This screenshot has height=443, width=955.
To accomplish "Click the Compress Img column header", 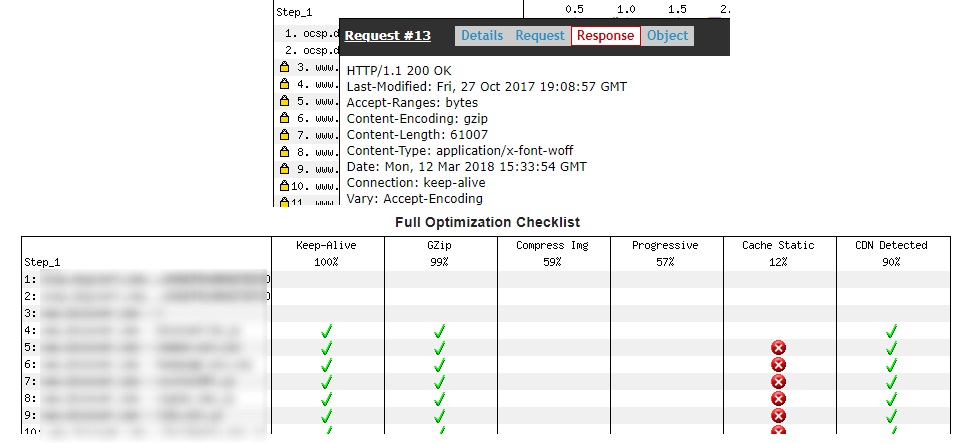I will (x=553, y=245).
